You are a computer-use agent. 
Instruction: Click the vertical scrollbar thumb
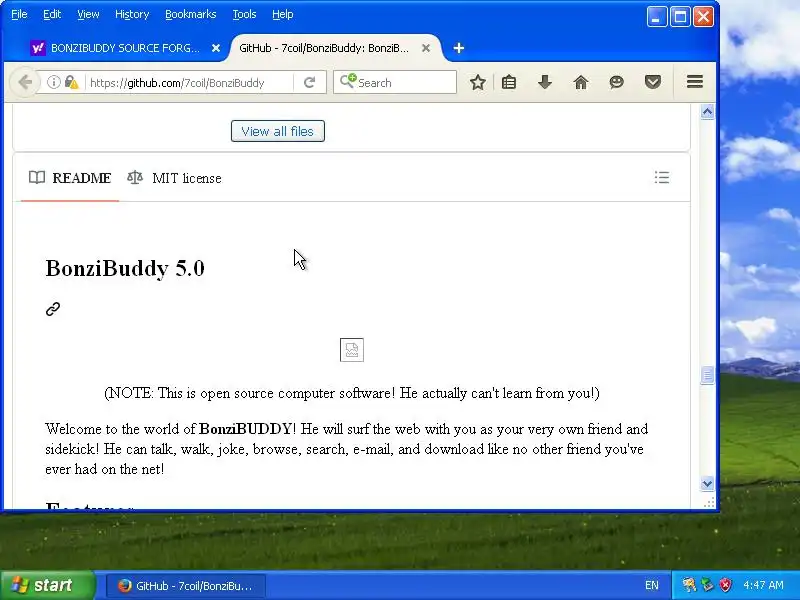(707, 375)
